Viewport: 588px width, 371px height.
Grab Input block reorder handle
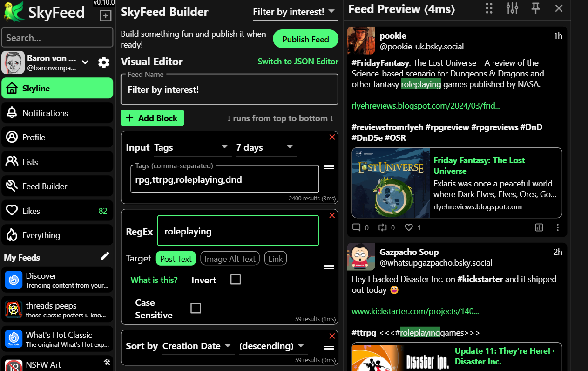(329, 167)
